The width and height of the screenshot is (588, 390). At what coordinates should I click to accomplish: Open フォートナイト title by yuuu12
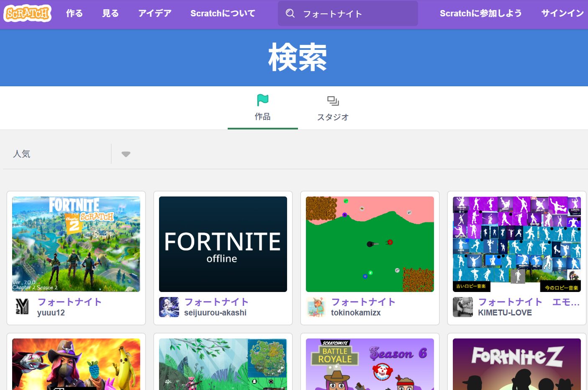coord(69,302)
